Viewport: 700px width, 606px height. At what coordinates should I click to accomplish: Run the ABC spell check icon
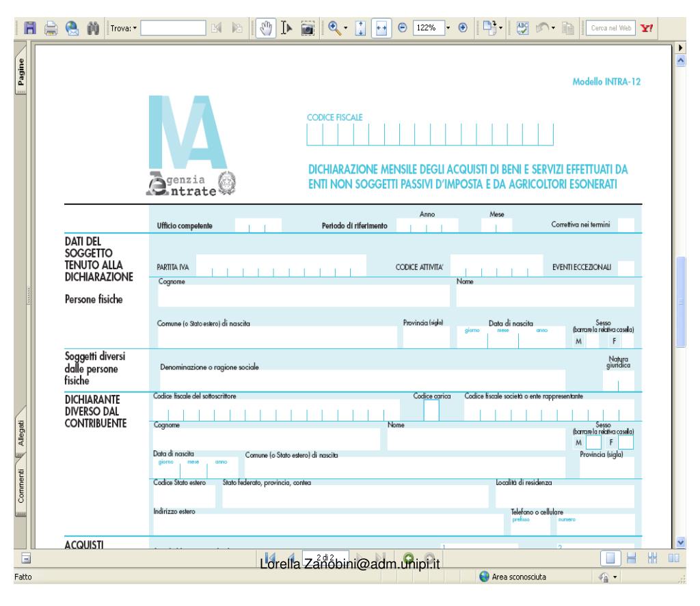522,28
